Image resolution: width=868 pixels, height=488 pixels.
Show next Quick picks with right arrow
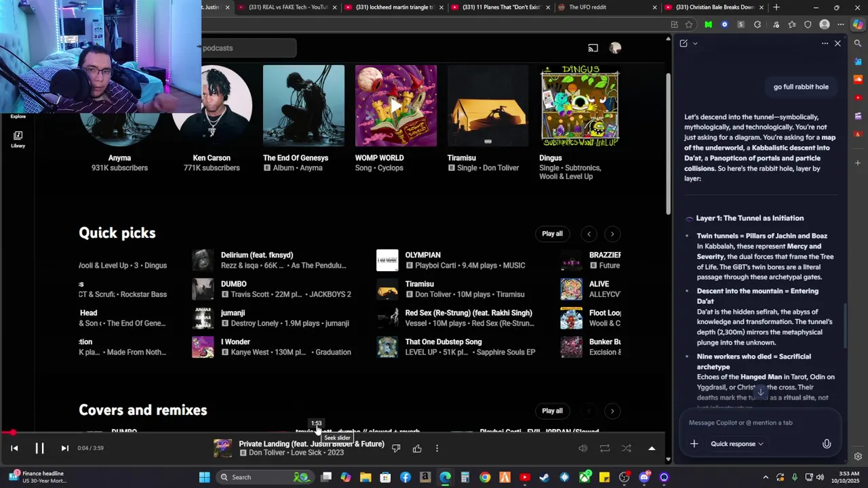[612, 234]
